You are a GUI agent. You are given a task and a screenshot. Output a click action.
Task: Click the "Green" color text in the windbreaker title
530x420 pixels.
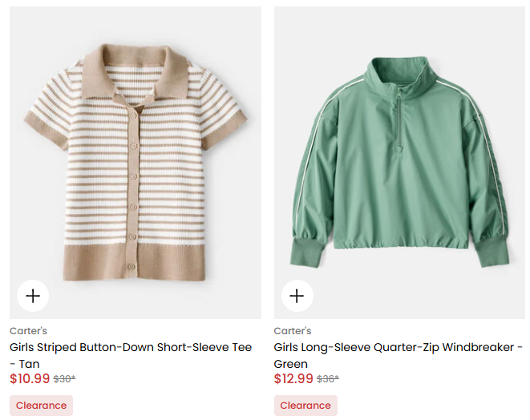tap(291, 364)
